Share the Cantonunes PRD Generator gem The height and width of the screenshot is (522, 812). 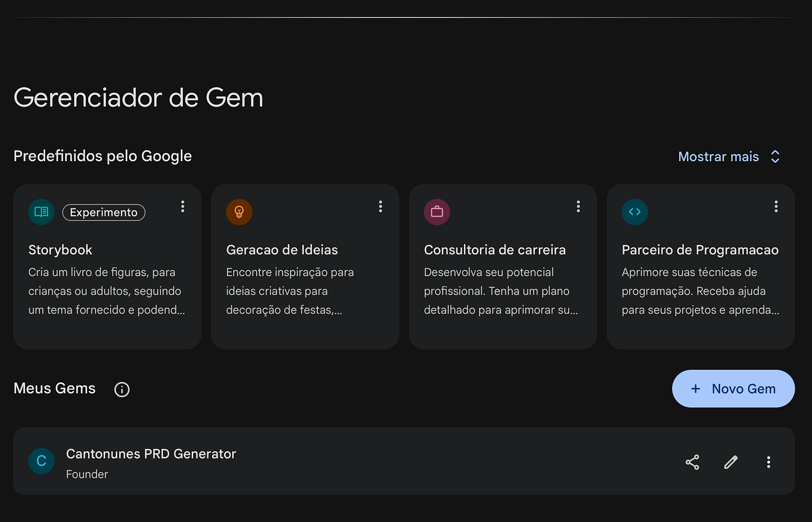pos(692,462)
